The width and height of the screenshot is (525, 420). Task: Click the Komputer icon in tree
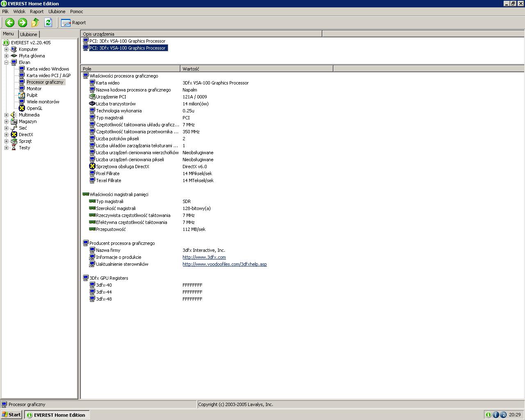(x=14, y=49)
